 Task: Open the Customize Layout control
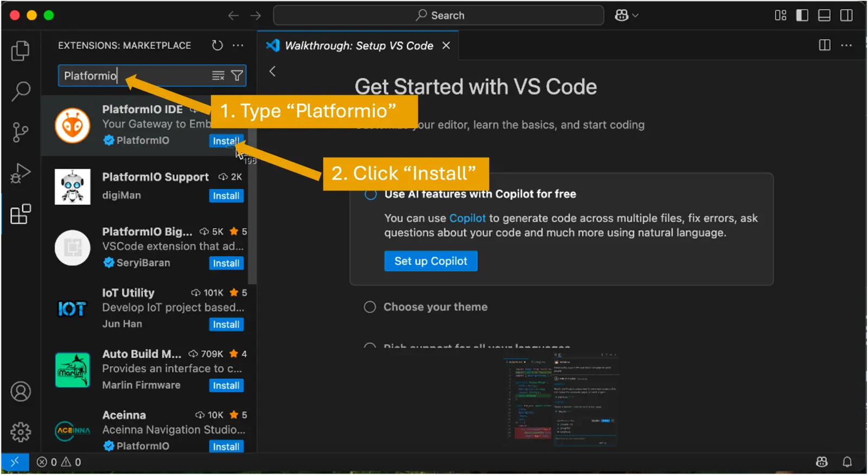click(x=781, y=16)
